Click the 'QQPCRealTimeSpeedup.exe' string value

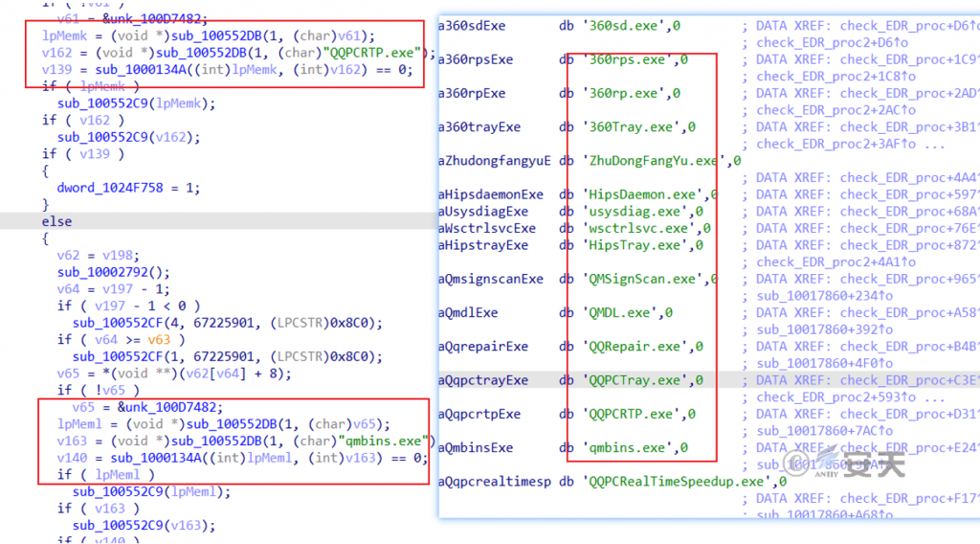[677, 482]
